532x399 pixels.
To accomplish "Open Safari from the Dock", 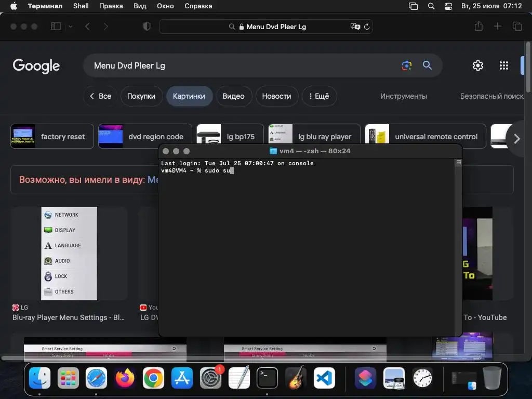I will click(96, 378).
